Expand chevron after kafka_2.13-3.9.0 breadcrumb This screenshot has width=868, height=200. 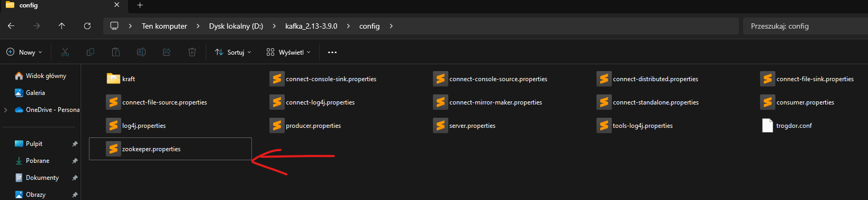pyautogui.click(x=348, y=26)
